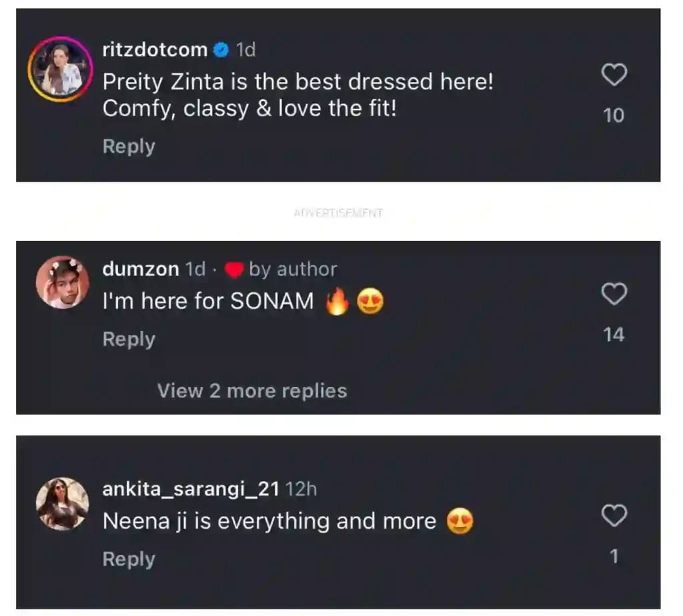Like dumzon's comment with heart icon
This screenshot has height=616, width=683.
tap(614, 294)
